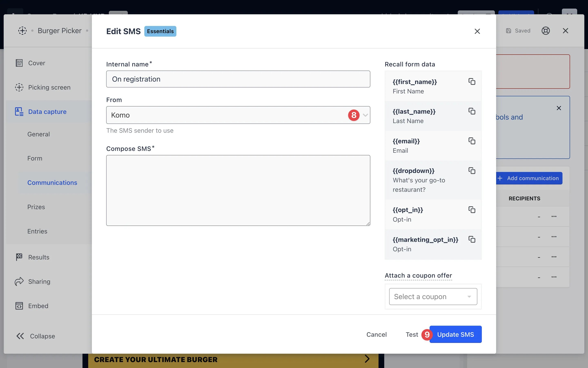Click the Saved status text

523,31
